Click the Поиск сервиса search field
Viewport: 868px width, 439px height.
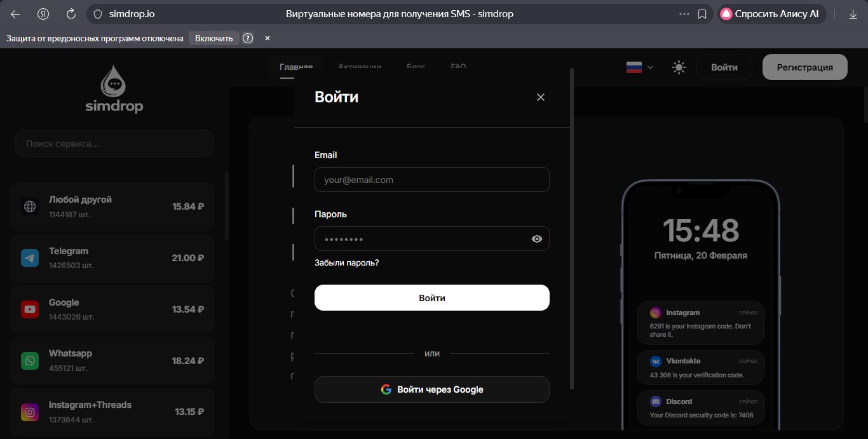[x=114, y=143]
